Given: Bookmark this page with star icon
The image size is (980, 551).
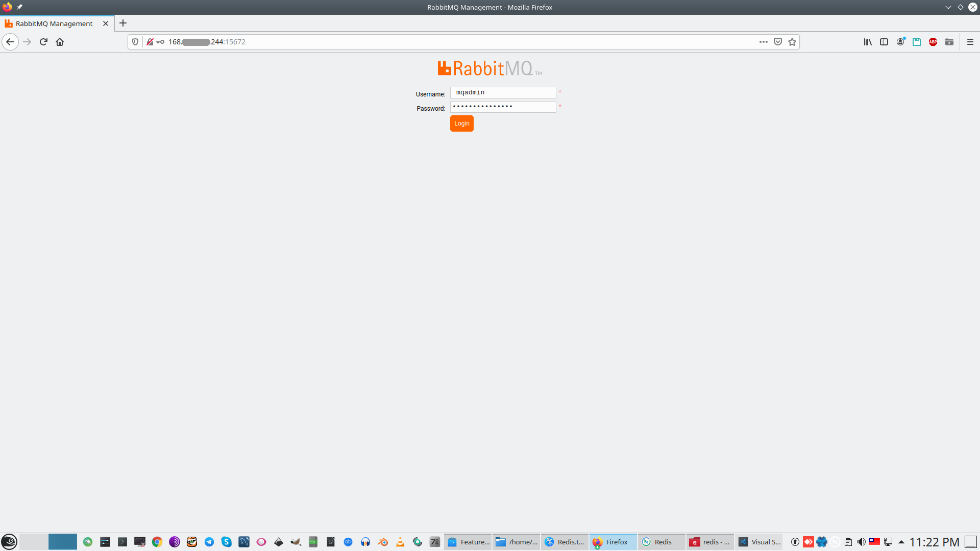Looking at the screenshot, I should pos(792,42).
